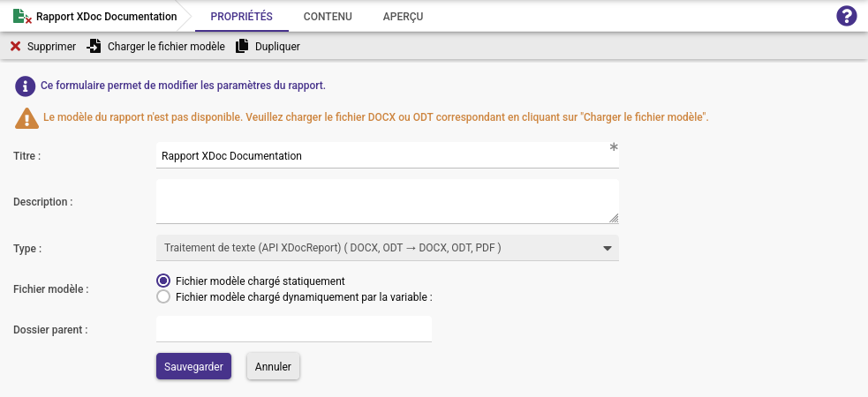Open the APERÇU tab
868x397 pixels.
pos(403,17)
